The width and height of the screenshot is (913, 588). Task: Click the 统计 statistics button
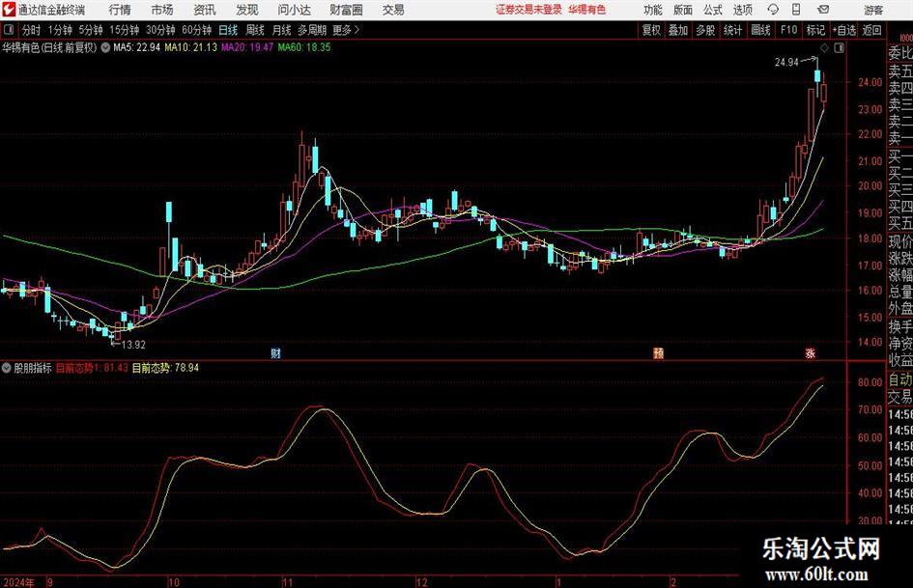pyautogui.click(x=732, y=30)
